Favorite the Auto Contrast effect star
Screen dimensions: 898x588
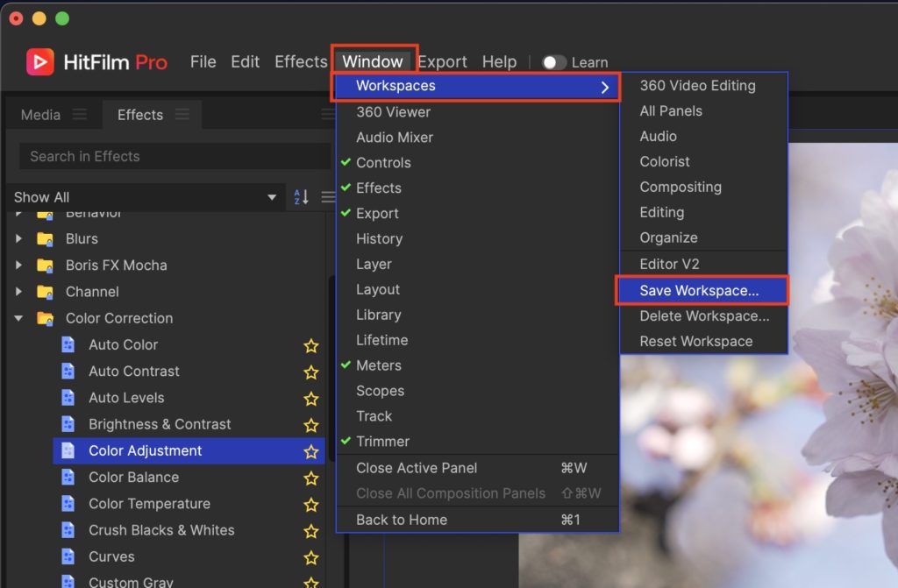(311, 372)
